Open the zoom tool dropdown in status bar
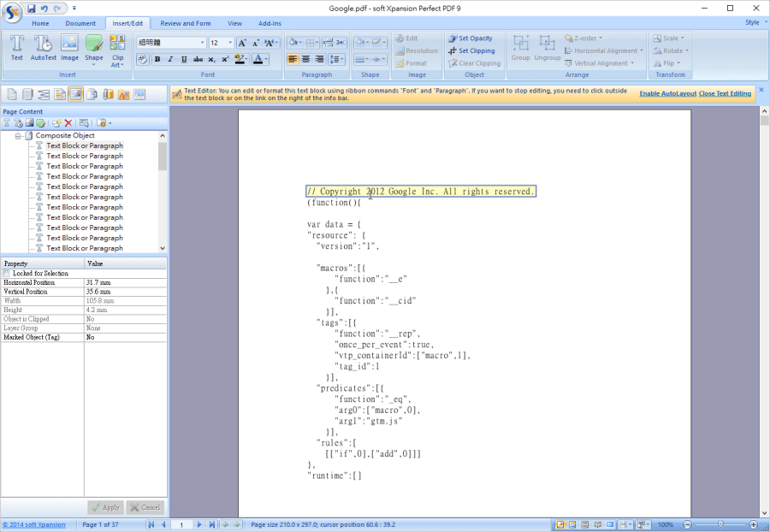Viewport: 770px width, 532px height. pos(643,524)
